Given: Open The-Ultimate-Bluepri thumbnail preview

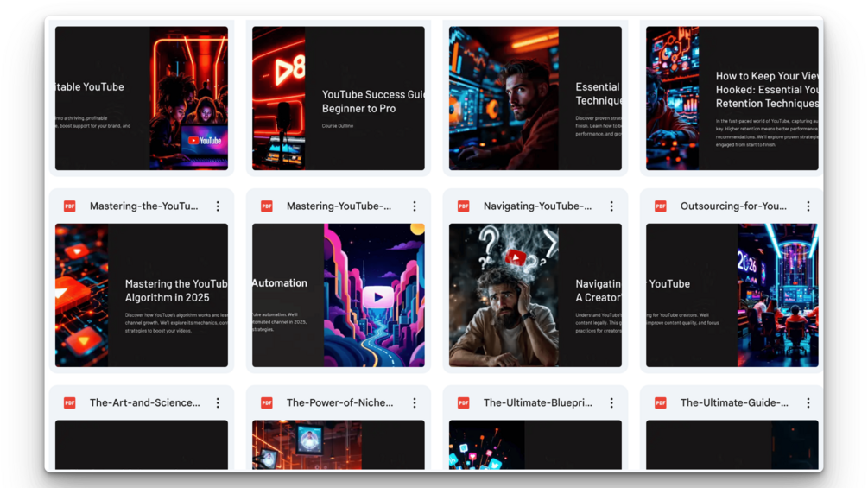Looking at the screenshot, I should (x=535, y=445).
